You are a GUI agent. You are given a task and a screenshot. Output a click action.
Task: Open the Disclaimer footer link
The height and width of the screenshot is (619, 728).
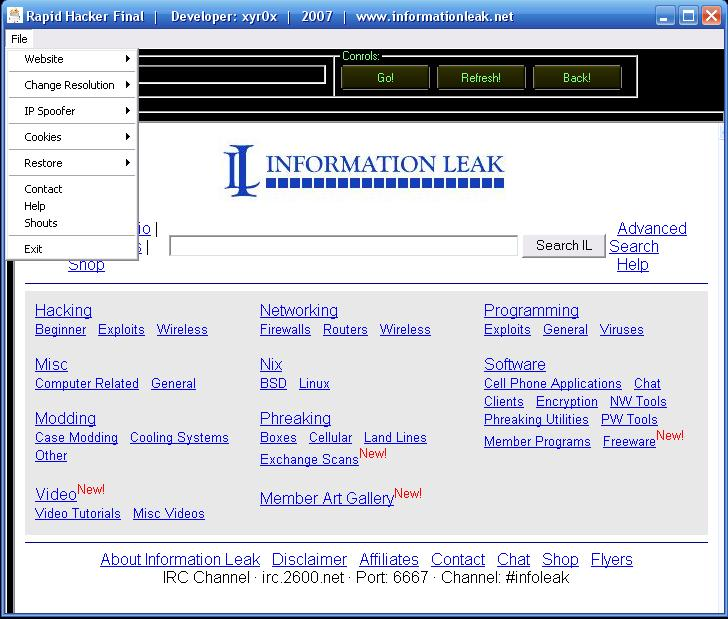coord(309,560)
